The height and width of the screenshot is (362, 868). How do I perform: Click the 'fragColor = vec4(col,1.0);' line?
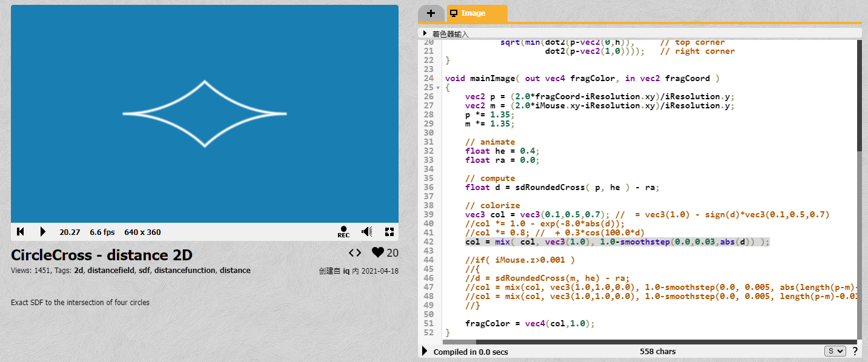(530, 323)
